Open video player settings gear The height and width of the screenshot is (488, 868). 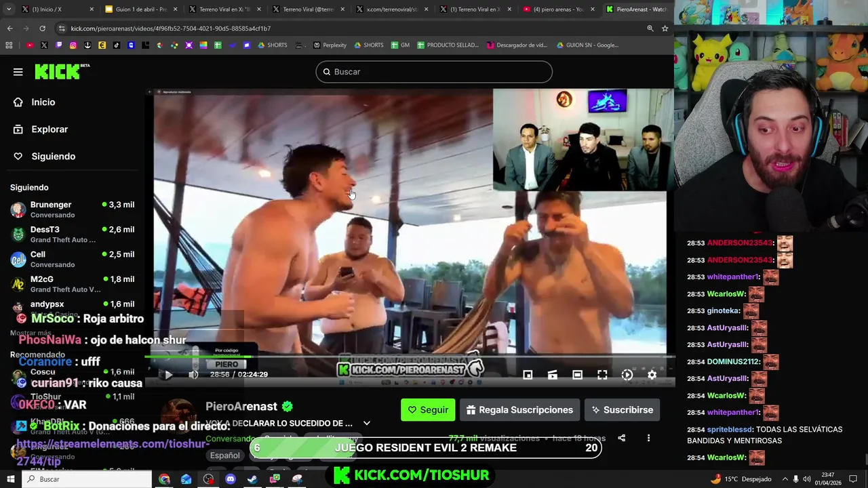(x=652, y=374)
